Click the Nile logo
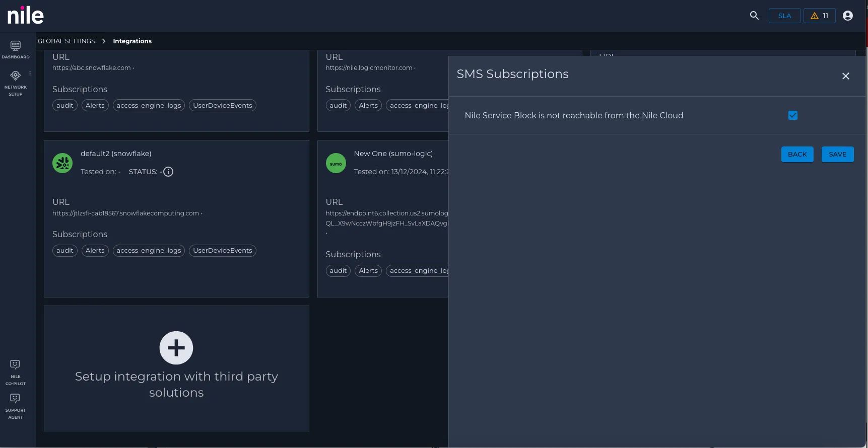This screenshot has width=868, height=448. pos(25,15)
